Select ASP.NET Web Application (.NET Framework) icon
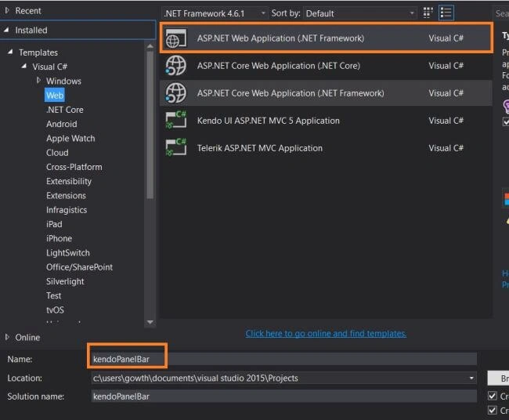This screenshot has height=420, width=509. 176,38
